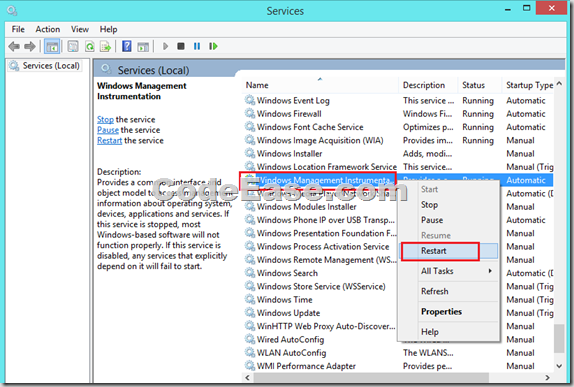
Task: Click the Start Service play icon
Action: click(165, 46)
